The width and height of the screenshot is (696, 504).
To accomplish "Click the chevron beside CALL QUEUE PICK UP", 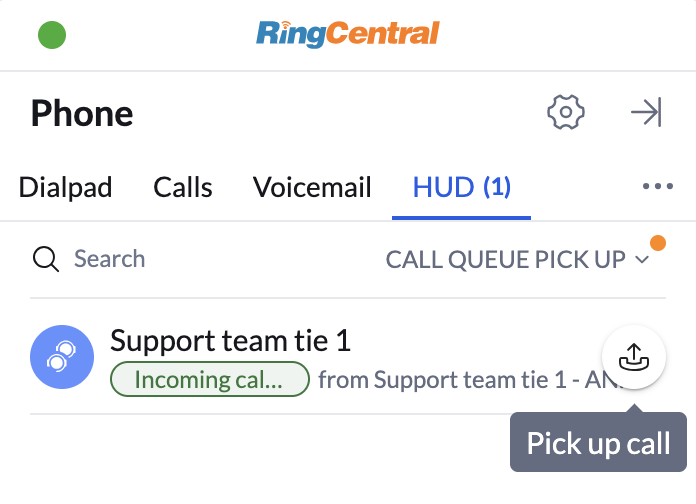I will point(642,261).
